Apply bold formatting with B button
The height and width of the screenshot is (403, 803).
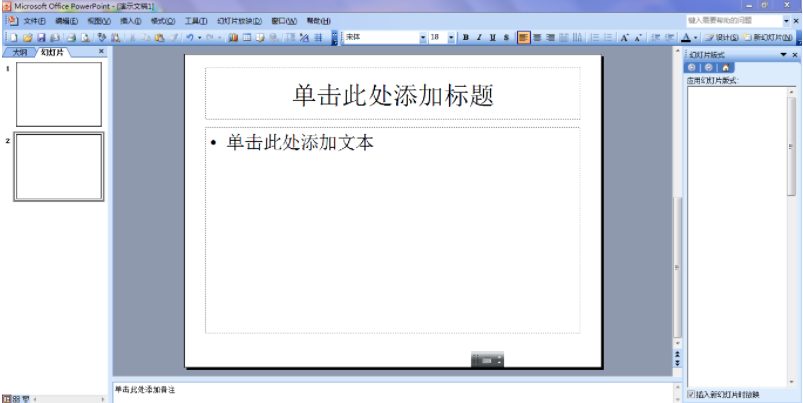tap(466, 37)
